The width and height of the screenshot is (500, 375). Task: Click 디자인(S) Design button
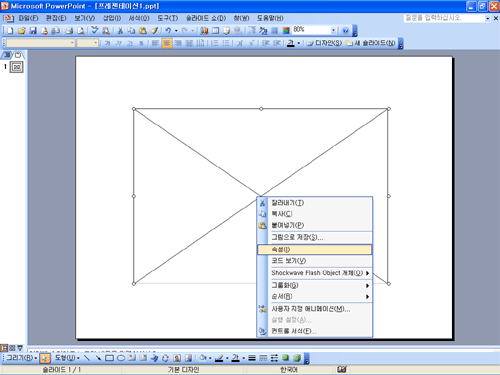point(325,43)
